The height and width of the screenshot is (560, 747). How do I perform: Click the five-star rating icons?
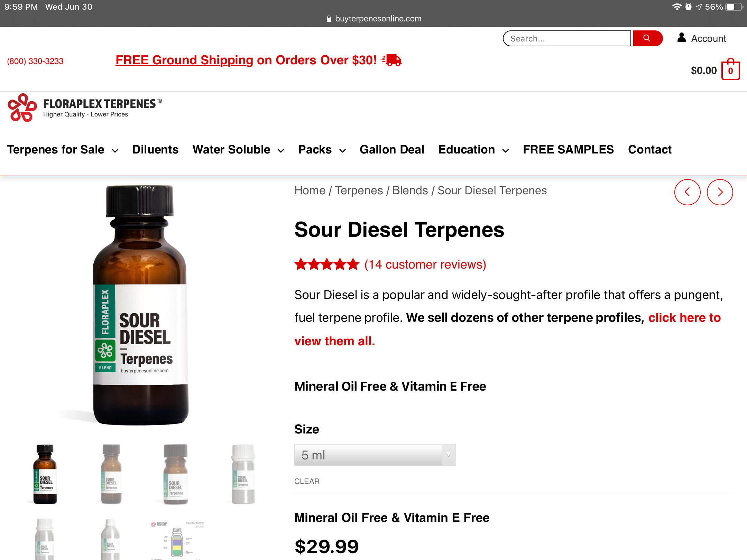tap(327, 264)
